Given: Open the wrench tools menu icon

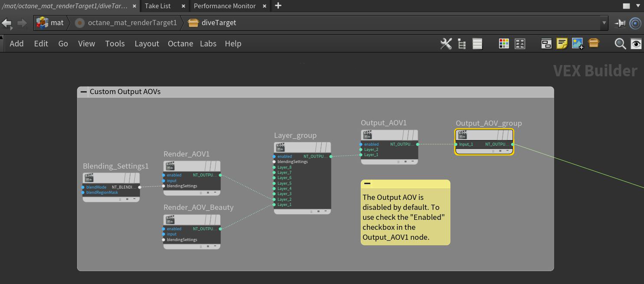Looking at the screenshot, I should 446,44.
